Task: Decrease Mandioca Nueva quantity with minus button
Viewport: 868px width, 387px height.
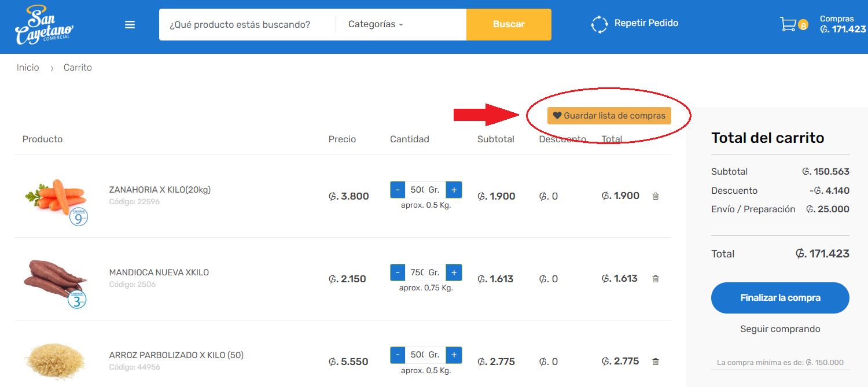Action: pyautogui.click(x=398, y=272)
